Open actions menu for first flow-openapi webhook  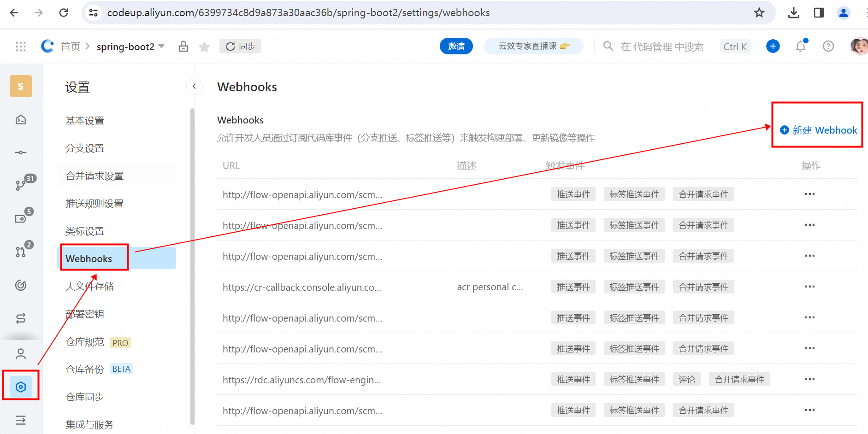[x=809, y=194]
